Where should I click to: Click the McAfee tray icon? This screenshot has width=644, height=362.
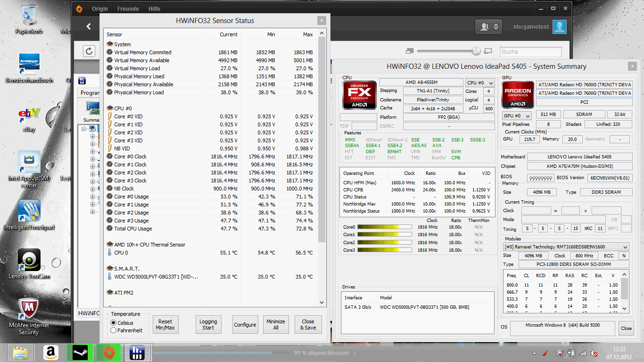[560, 353]
